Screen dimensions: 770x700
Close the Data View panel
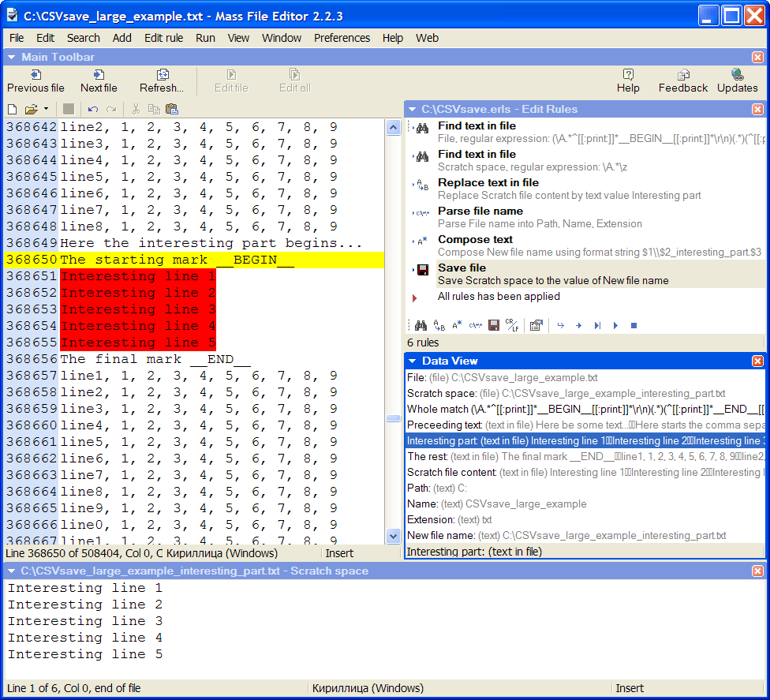coord(757,361)
